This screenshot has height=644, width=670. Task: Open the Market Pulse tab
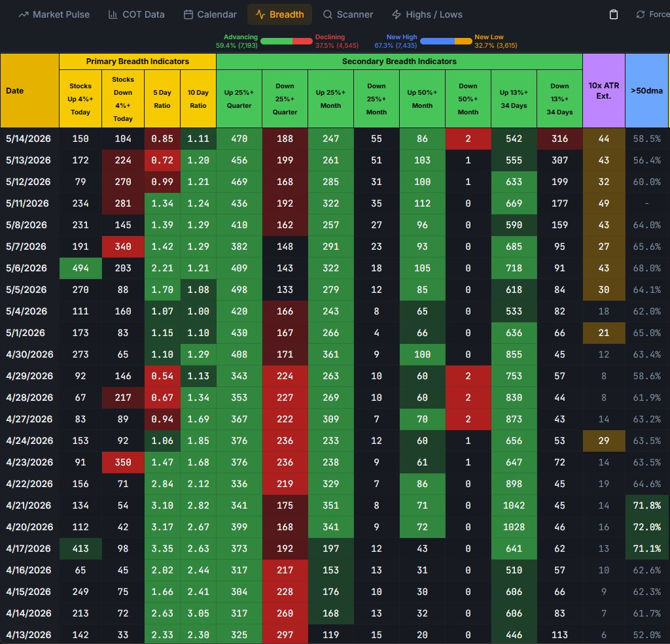pyautogui.click(x=54, y=14)
